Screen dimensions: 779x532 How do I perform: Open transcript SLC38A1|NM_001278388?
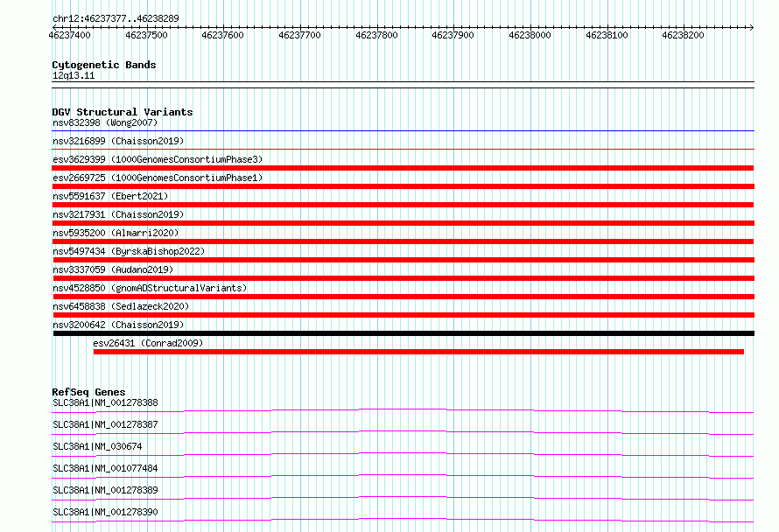click(x=105, y=402)
